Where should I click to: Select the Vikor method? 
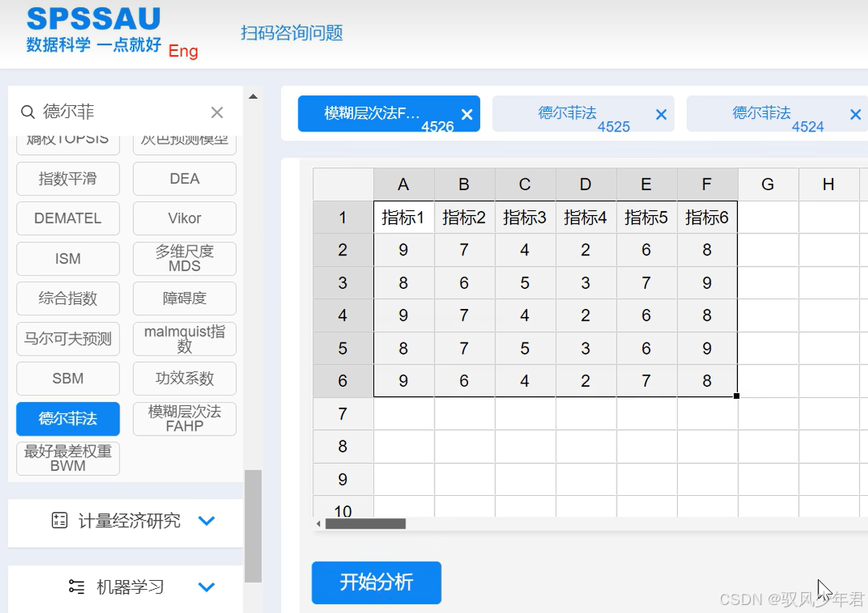[x=185, y=218]
